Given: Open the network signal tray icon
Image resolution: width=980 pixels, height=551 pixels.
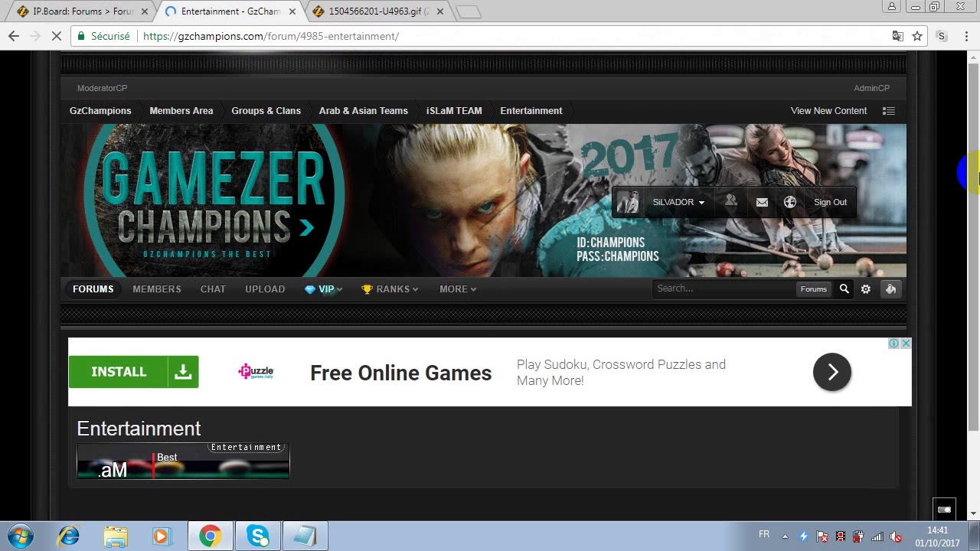Looking at the screenshot, I should coord(877,536).
